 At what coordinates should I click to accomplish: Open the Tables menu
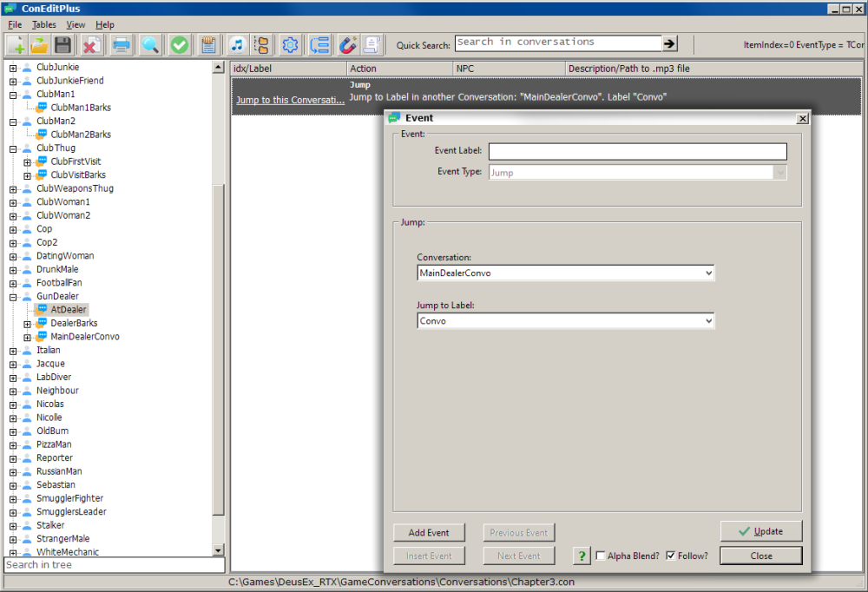click(43, 25)
